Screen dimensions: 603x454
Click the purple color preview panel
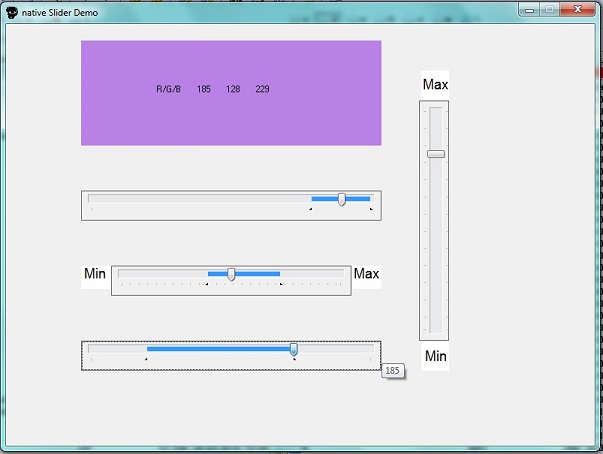point(231,120)
